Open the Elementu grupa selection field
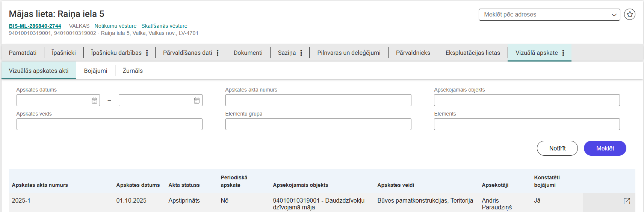644x212 pixels. point(318,124)
